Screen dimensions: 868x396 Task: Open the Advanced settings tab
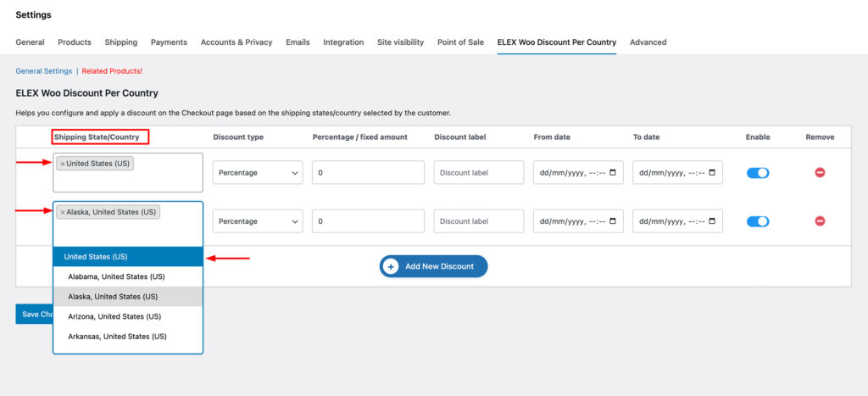(648, 42)
